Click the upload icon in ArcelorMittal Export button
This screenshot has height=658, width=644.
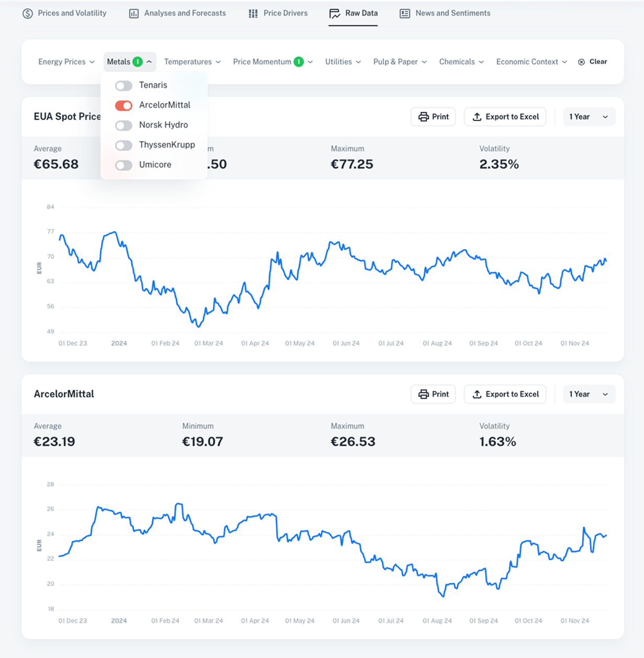[477, 394]
